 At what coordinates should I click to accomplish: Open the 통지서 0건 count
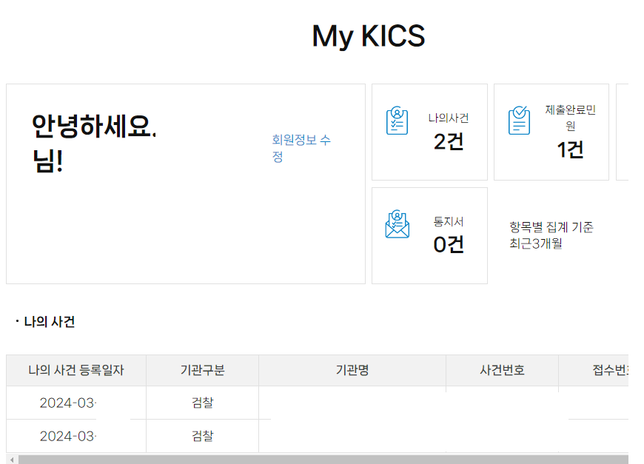448,244
